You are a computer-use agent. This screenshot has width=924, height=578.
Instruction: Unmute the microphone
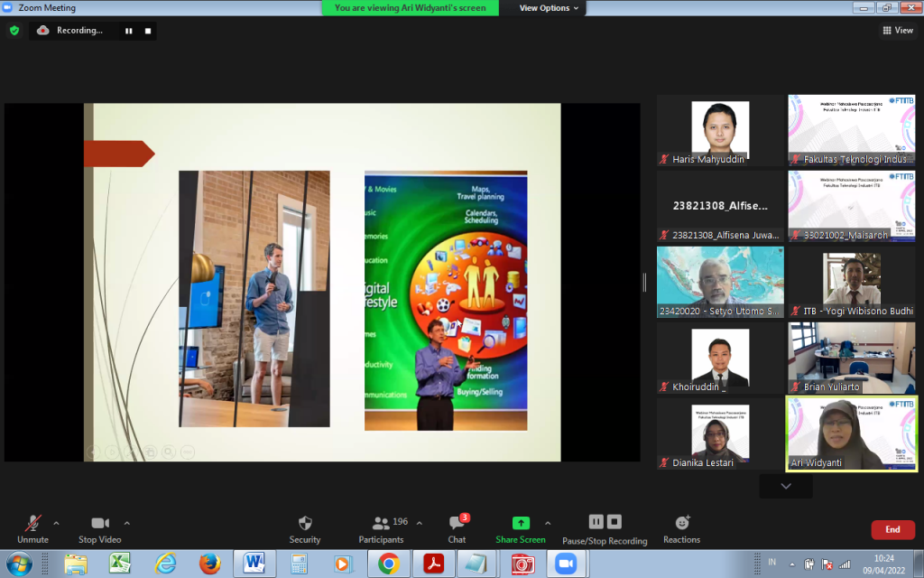(x=32, y=528)
